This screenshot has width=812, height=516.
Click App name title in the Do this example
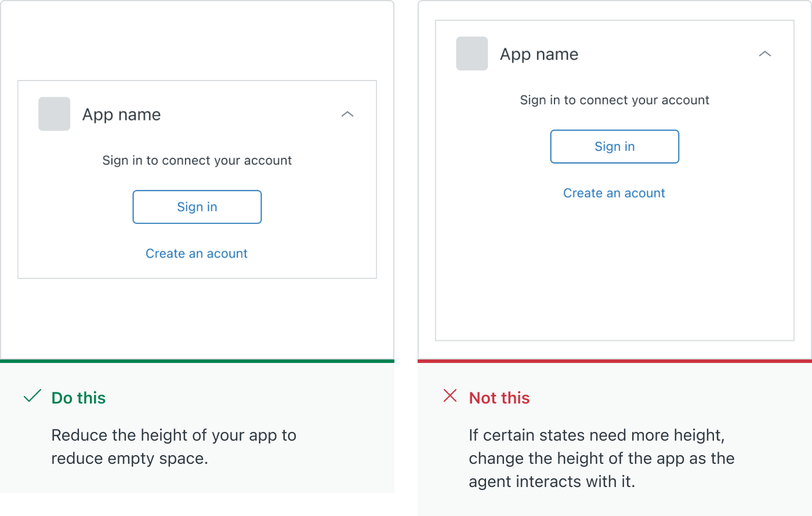[x=122, y=115]
